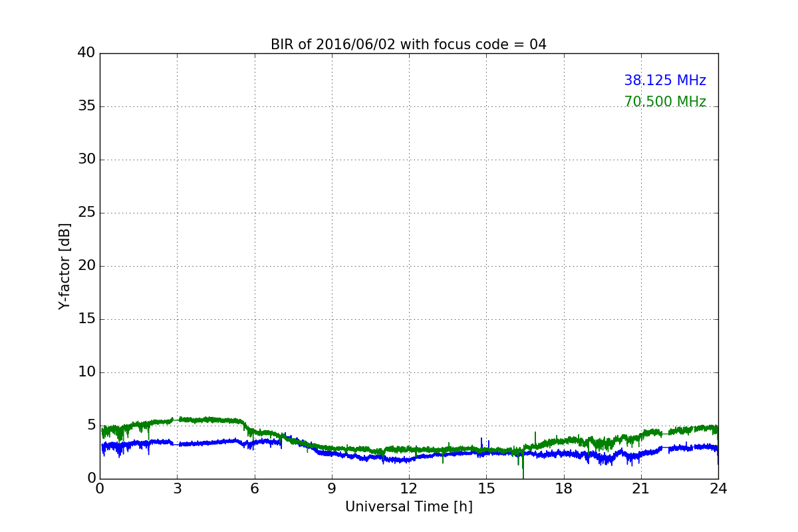
Task: Click y-axis tick label '35'
Action: [x=86, y=106]
